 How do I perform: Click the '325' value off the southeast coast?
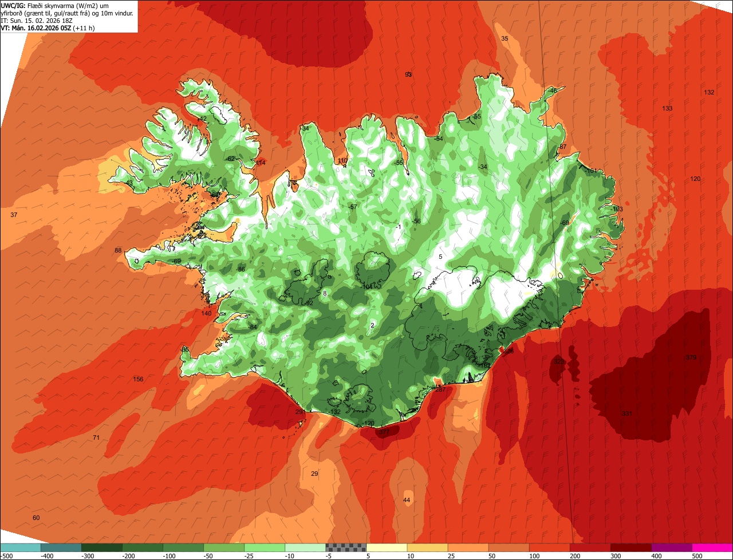click(x=559, y=361)
